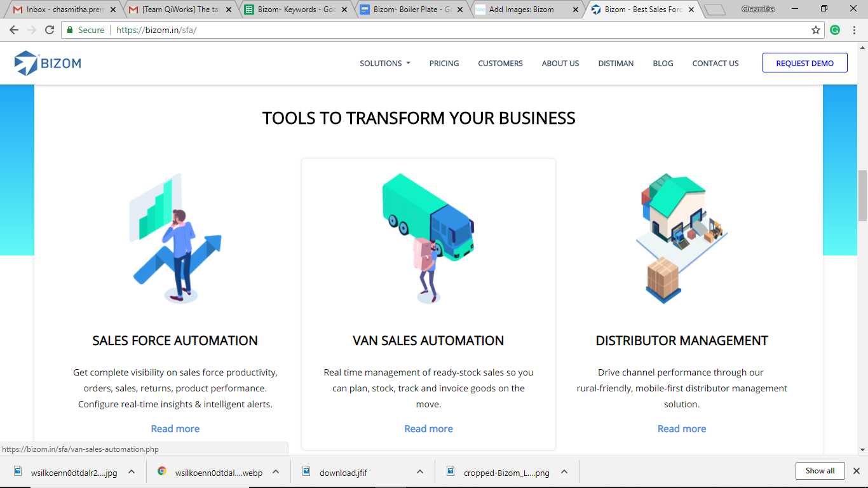
Task: Read more about Distributor Management
Action: [682, 429]
